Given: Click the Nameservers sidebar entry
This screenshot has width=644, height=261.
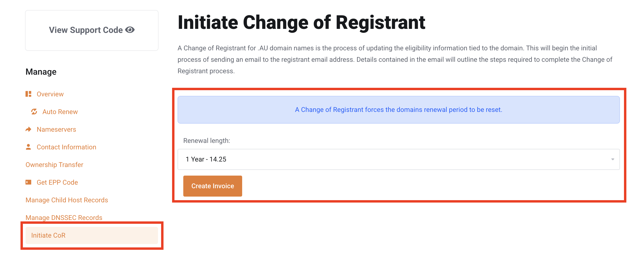Looking at the screenshot, I should pos(56,129).
